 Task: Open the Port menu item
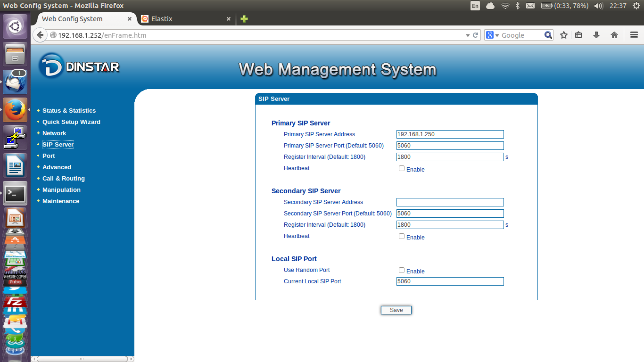click(49, 156)
